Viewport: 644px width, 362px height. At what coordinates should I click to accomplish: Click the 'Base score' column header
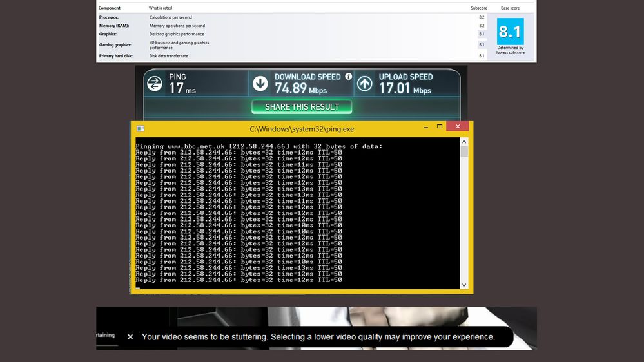click(x=510, y=8)
